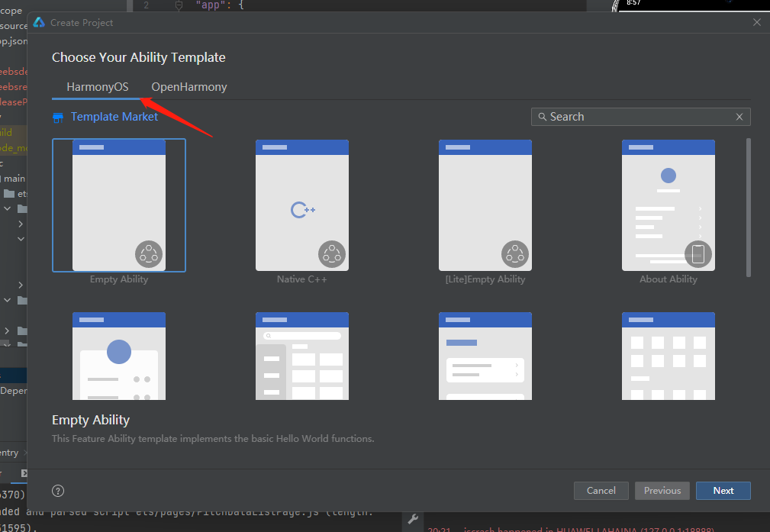The height and width of the screenshot is (532, 770).
Task: Select the category list template with search bar
Action: coord(302,356)
